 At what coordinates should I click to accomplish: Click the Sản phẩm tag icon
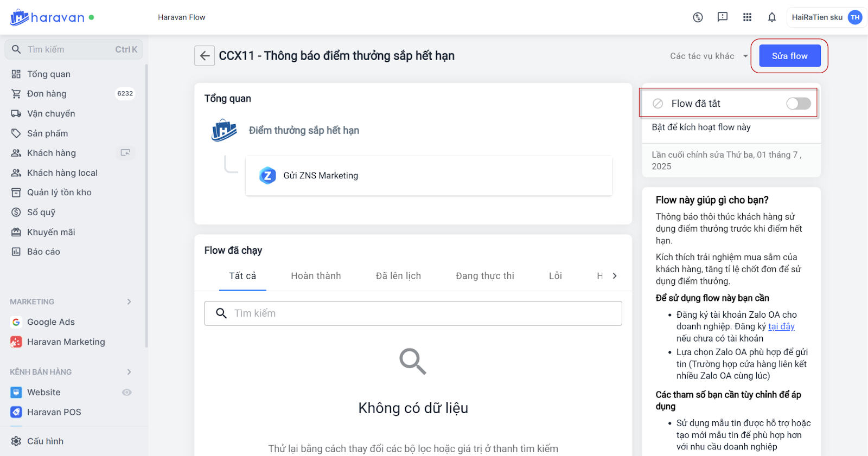pyautogui.click(x=16, y=133)
